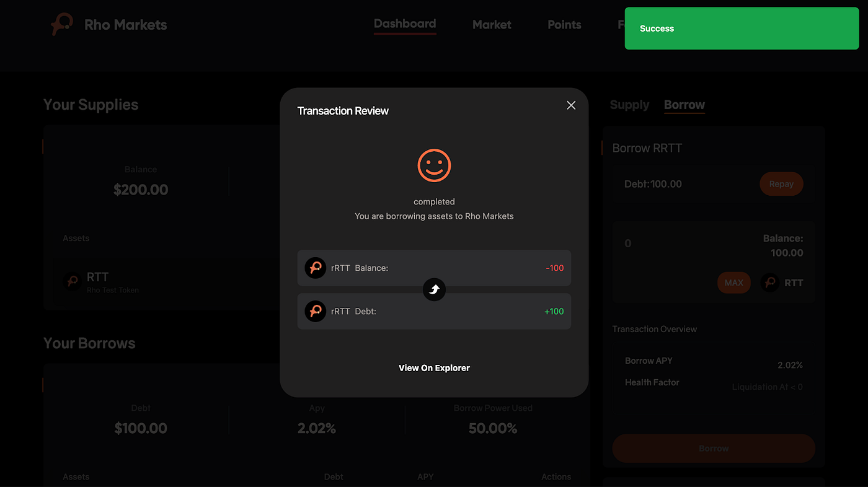Click RTT token icon in Your Supplies
The width and height of the screenshot is (868, 487).
tap(73, 282)
